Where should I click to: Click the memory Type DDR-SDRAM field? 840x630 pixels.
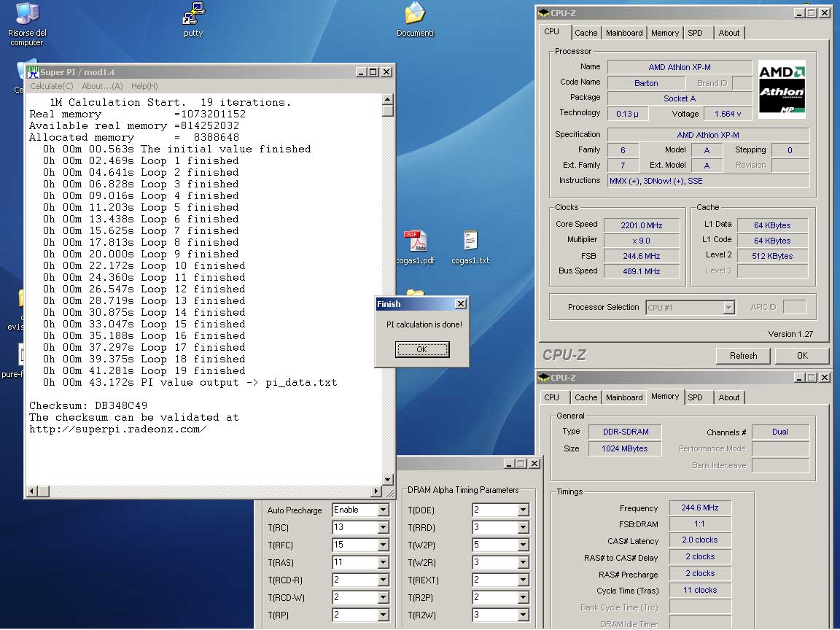625,432
